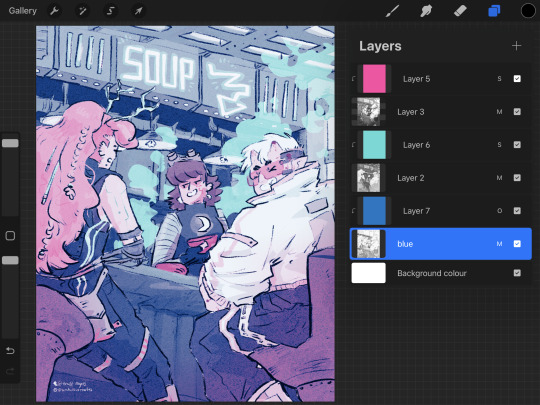Open blend mode M for Layer 3
540x405 pixels.
click(499, 112)
